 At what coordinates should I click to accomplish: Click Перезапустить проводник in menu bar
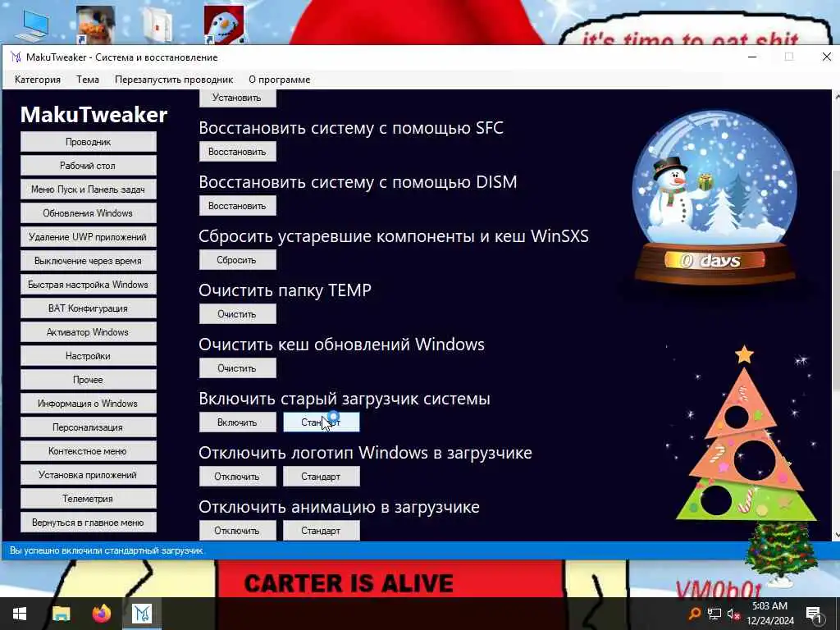point(174,80)
